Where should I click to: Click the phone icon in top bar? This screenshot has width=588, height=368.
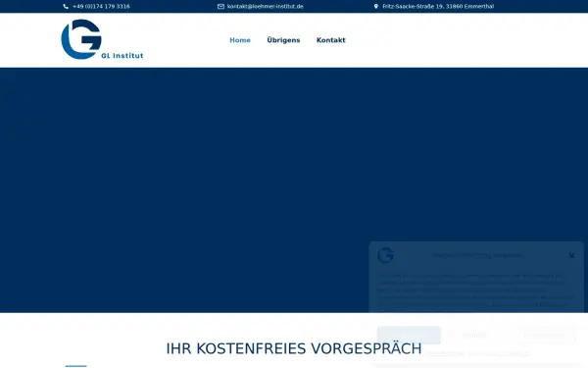pyautogui.click(x=66, y=7)
